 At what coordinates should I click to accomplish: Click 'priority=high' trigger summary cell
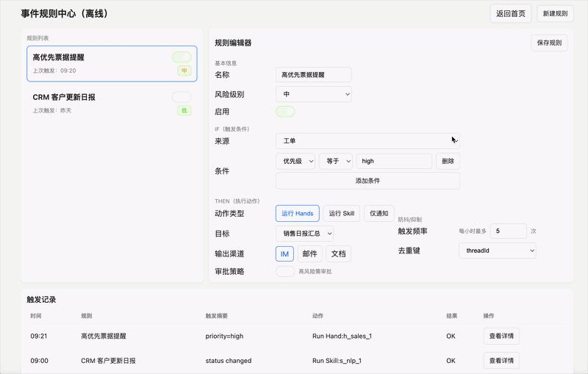pos(224,336)
